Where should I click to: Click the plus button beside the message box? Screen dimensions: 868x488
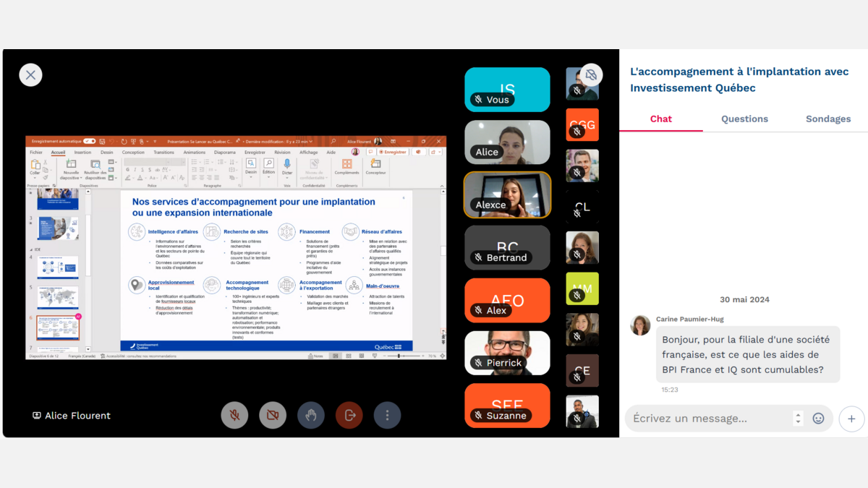pos(851,419)
